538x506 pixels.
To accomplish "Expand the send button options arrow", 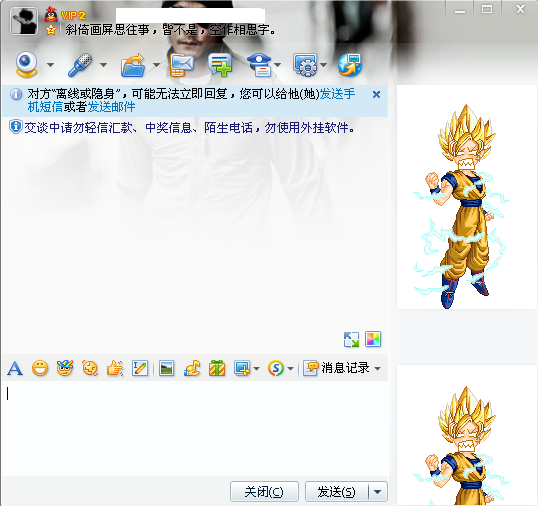I will (377, 492).
